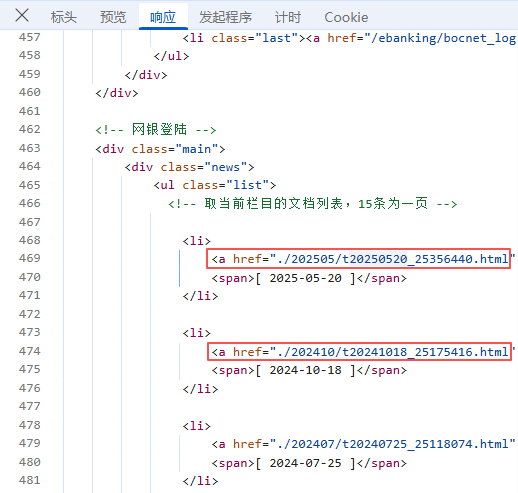Collapse code fold at line 465

pos(52,184)
